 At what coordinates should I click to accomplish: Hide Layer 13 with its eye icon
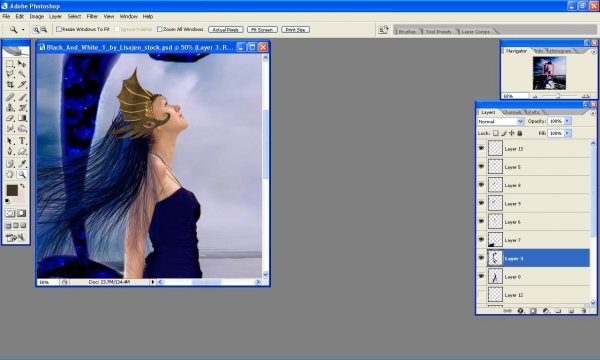point(481,148)
